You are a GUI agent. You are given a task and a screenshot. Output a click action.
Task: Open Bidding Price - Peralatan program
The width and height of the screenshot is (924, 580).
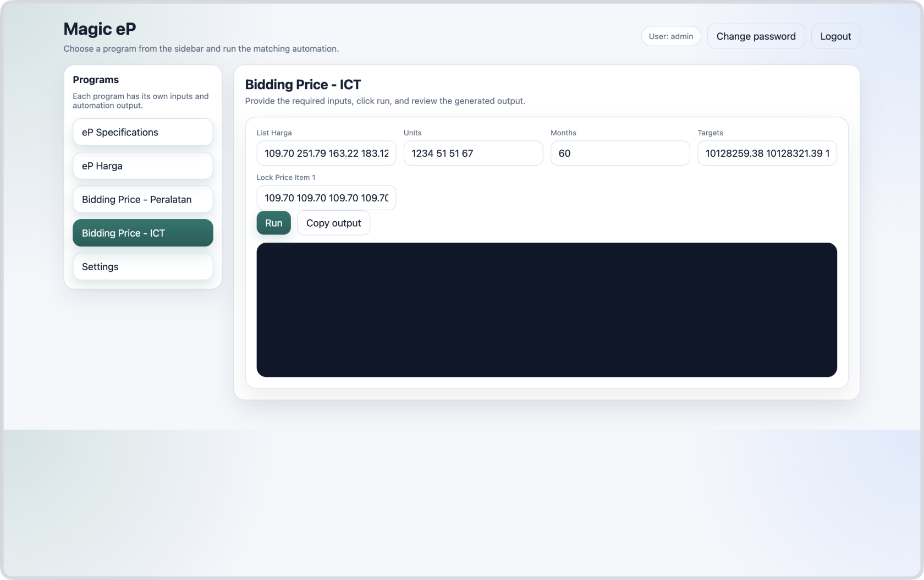pos(142,199)
